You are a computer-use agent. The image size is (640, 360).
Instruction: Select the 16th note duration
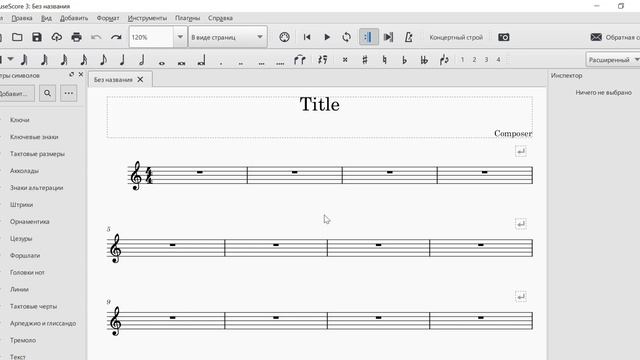[84, 60]
